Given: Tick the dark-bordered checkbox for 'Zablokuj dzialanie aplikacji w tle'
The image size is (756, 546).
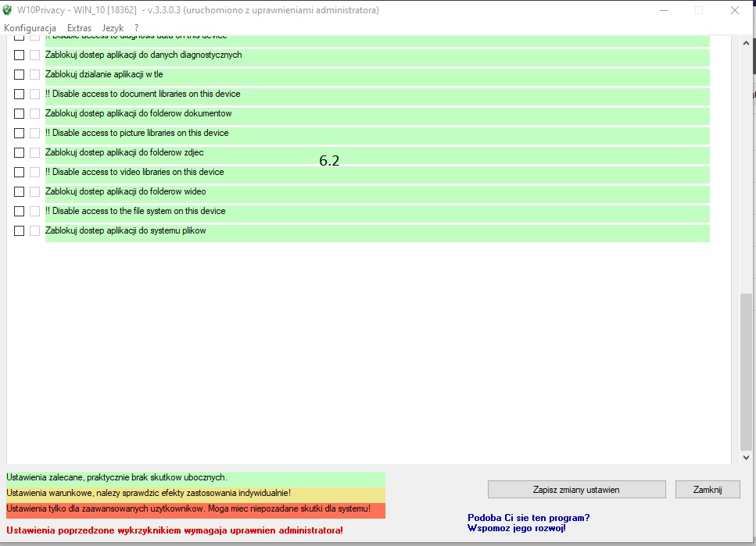Looking at the screenshot, I should tap(20, 75).
